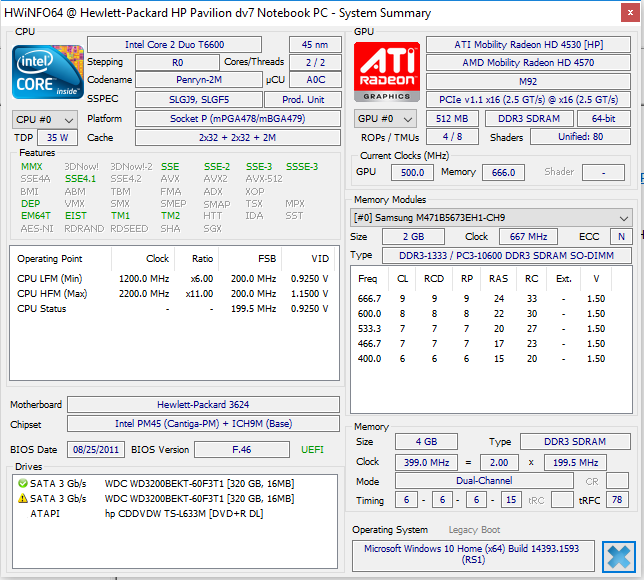Select the Penryn-2M codename field

coord(199,80)
